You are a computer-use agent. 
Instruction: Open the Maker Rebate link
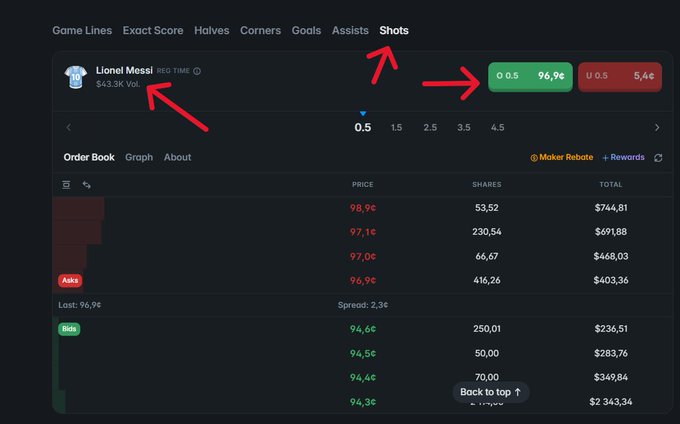(x=566, y=157)
